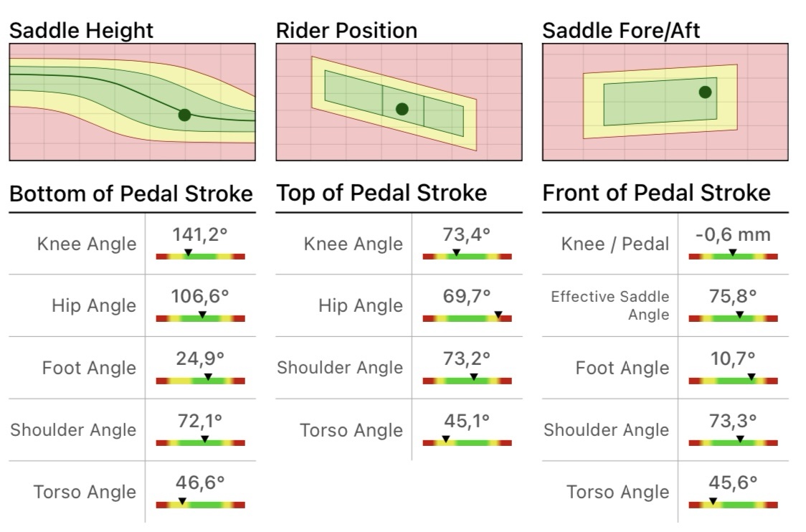Click the marker triangle under 45,6° torso angle
Screen dimensions: 806x532
click(x=713, y=500)
